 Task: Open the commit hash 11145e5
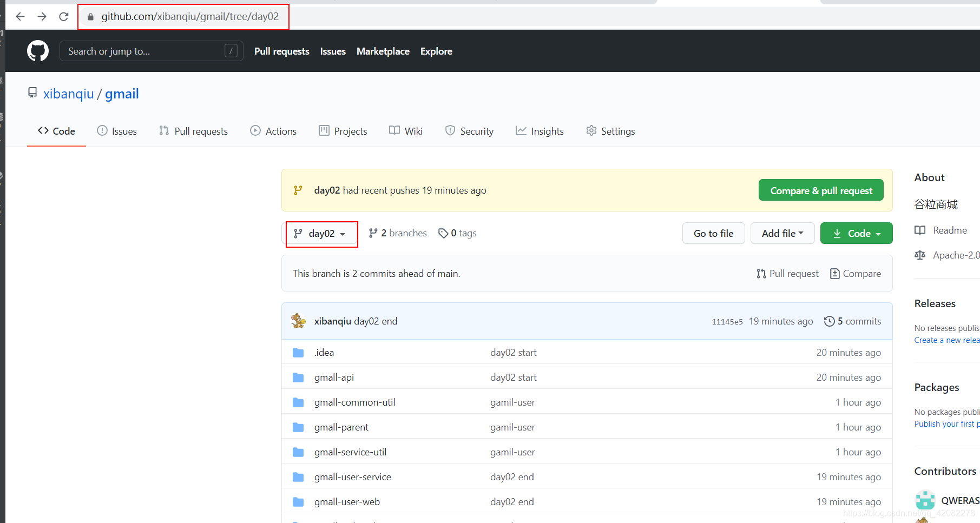727,322
